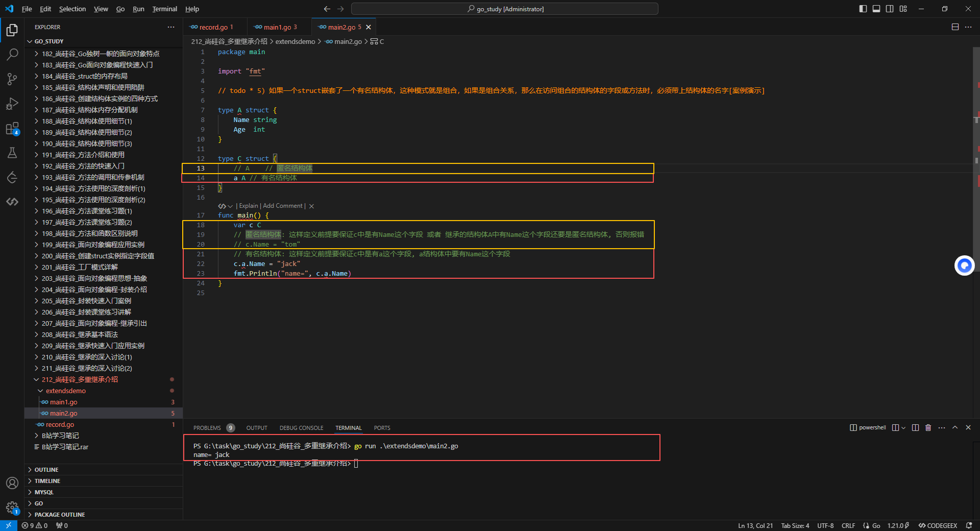Open the Accounts menu icon

point(12,483)
